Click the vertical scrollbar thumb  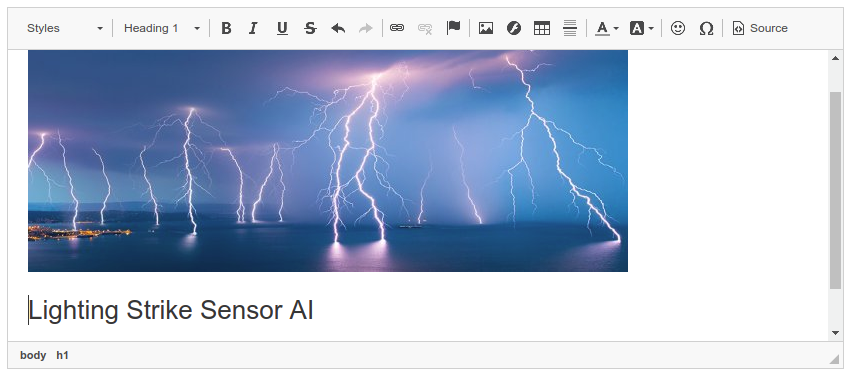pyautogui.click(x=835, y=190)
